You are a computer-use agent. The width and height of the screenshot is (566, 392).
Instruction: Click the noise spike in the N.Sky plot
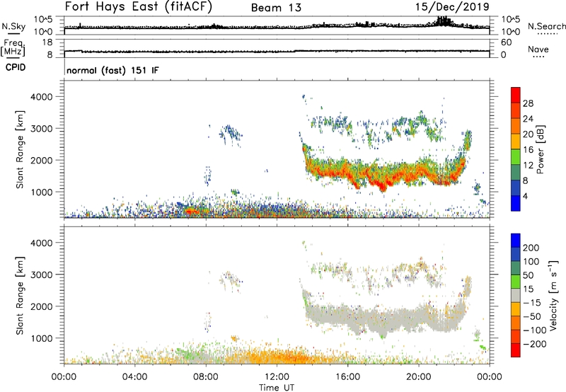point(444,21)
